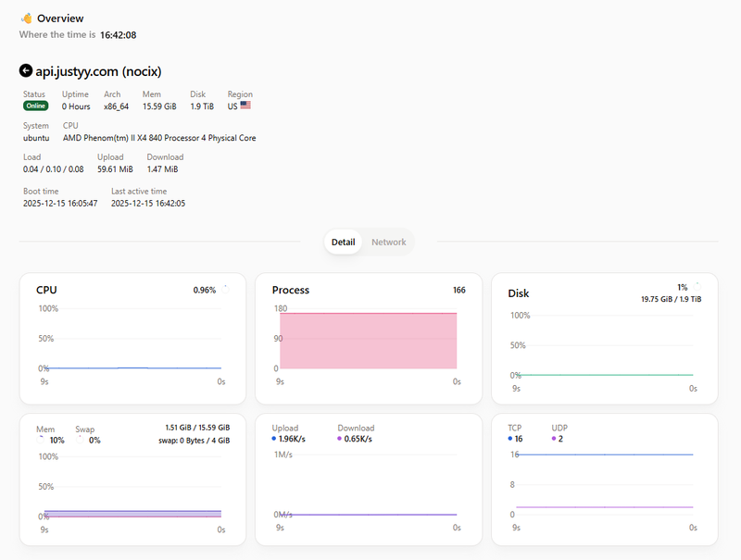Click the Upload Download speed chart

[x=368, y=479]
